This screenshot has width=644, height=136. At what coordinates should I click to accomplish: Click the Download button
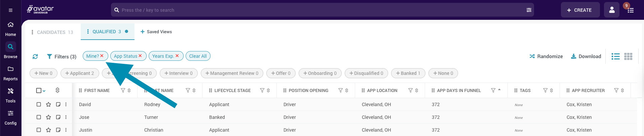click(586, 56)
